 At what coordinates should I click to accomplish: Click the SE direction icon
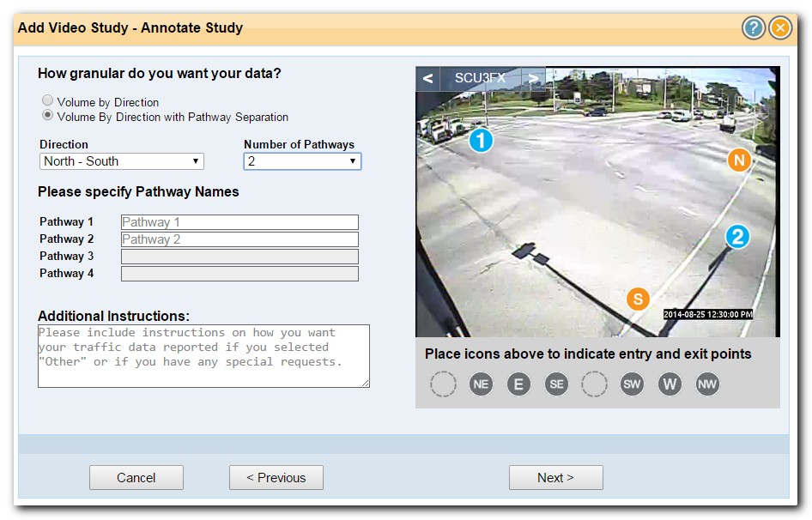(556, 384)
